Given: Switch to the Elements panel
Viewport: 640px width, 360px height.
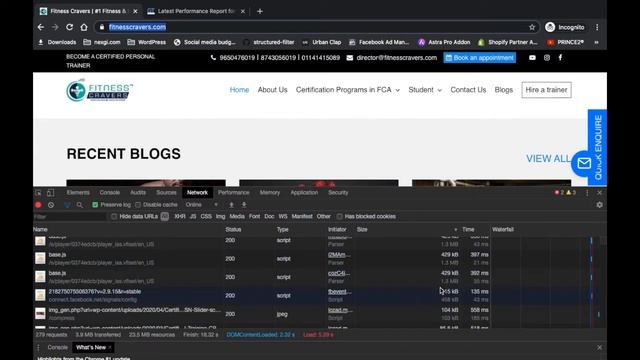Looking at the screenshot, I should click(78, 193).
